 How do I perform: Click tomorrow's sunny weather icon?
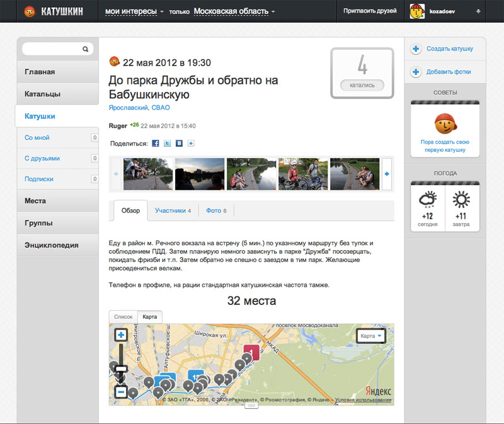(x=461, y=199)
